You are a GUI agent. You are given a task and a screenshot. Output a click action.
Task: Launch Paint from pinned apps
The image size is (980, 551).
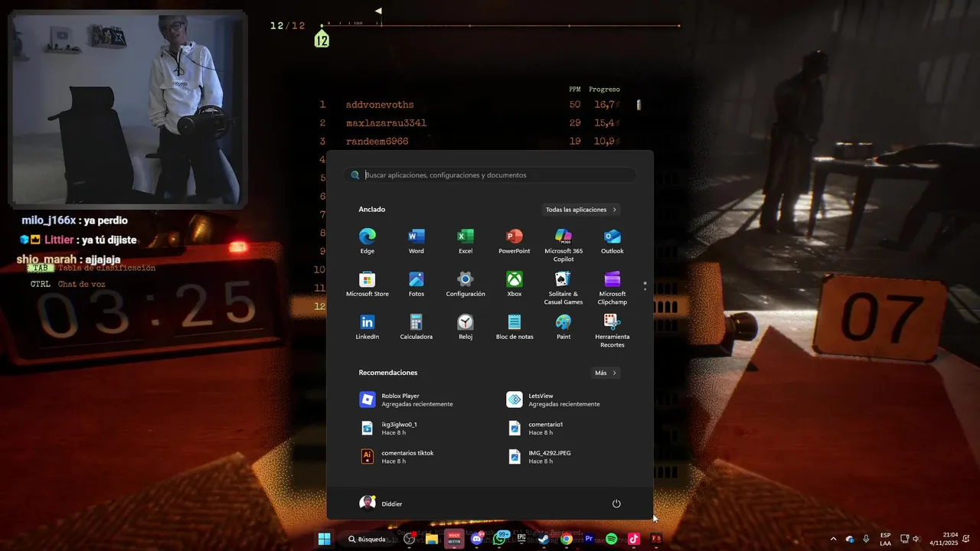click(x=563, y=326)
